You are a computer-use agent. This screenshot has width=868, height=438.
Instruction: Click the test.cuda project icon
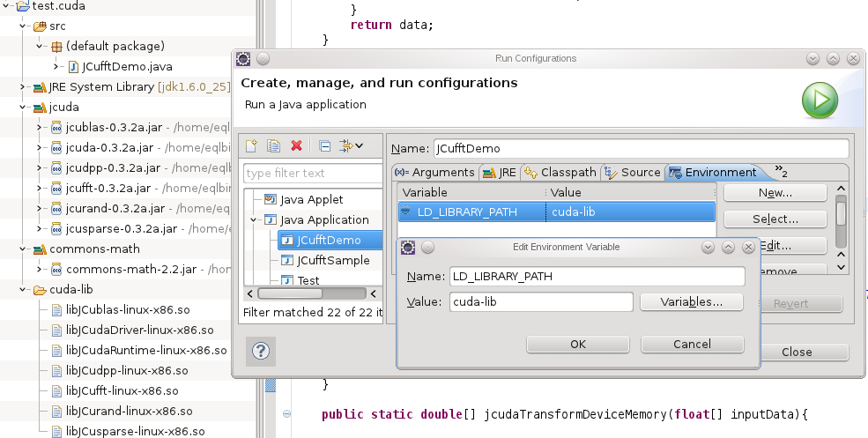[23, 6]
